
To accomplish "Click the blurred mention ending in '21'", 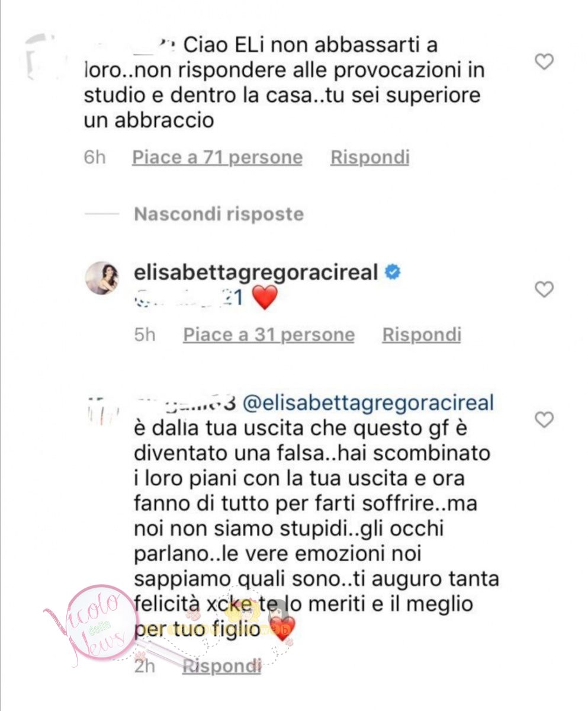I will (189, 298).
